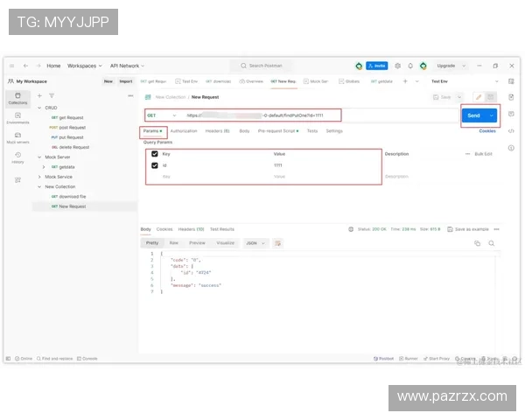Click the settings gear in header

(397, 66)
